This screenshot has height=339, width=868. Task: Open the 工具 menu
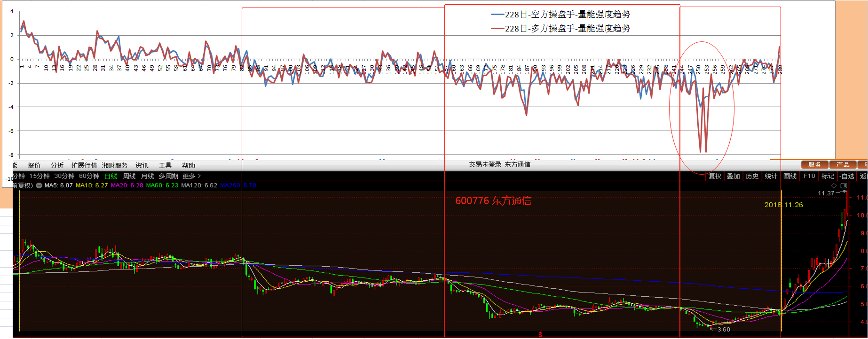coord(165,165)
